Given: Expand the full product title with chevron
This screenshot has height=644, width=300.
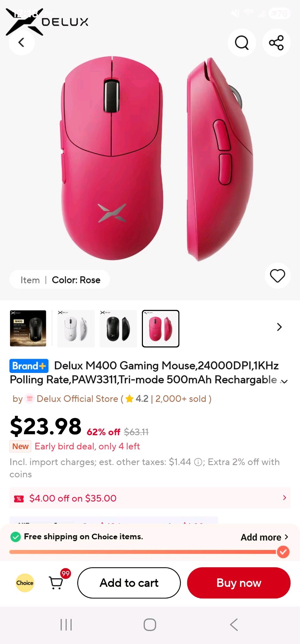Looking at the screenshot, I should coord(284,381).
